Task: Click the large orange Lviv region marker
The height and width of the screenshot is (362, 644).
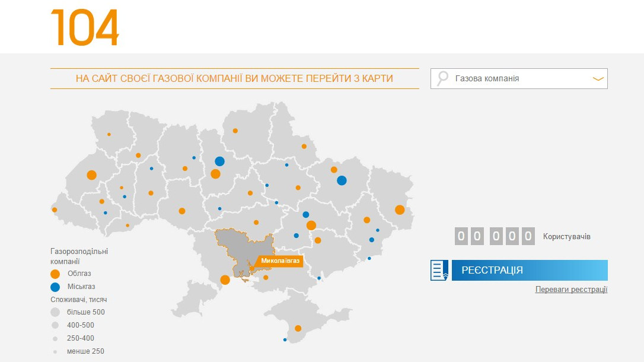Action: pos(91,175)
